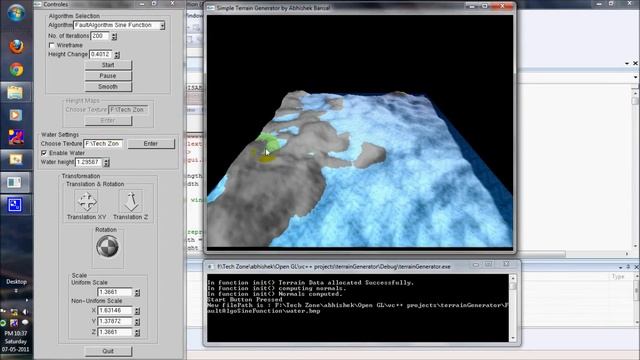Image resolution: width=640 pixels, height=360 pixels.
Task: Click Enter in Water Settings
Action: tap(151, 144)
